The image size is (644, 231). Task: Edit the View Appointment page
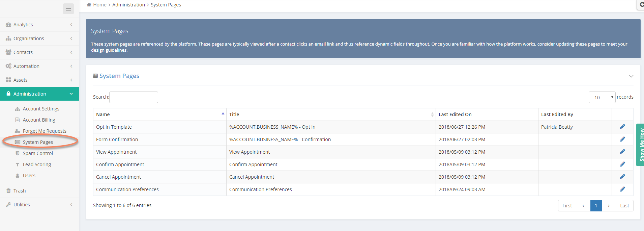[x=622, y=152]
